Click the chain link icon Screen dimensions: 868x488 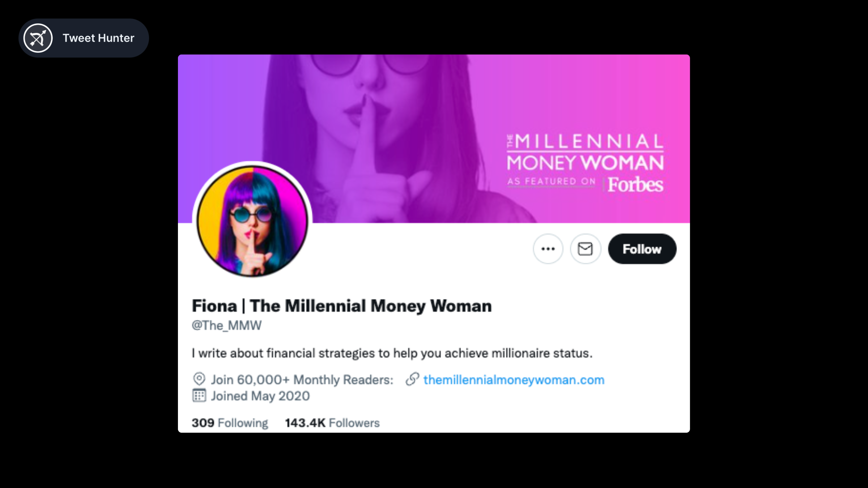412,379
